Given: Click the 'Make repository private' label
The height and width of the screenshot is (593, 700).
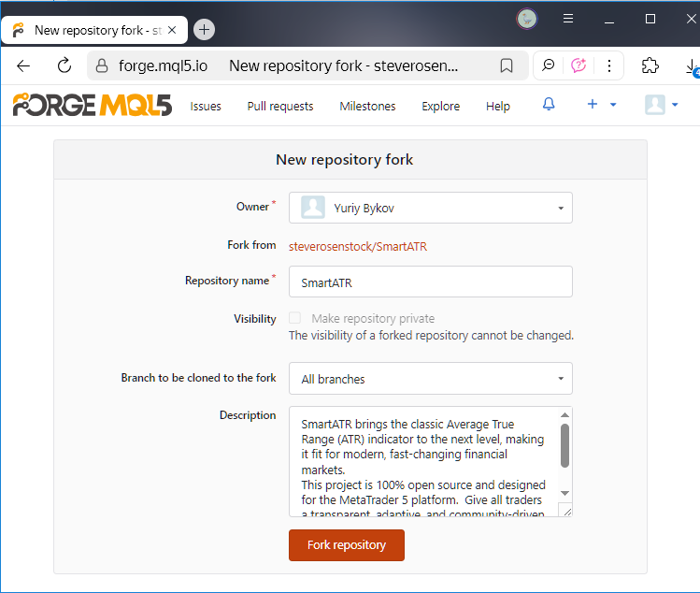Looking at the screenshot, I should pos(373,318).
